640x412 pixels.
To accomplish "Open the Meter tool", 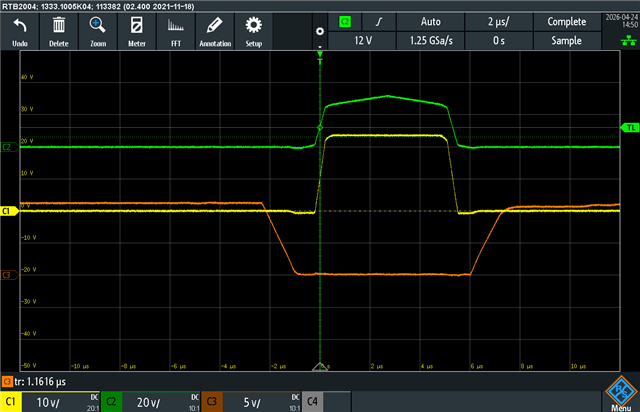I will coord(137,32).
